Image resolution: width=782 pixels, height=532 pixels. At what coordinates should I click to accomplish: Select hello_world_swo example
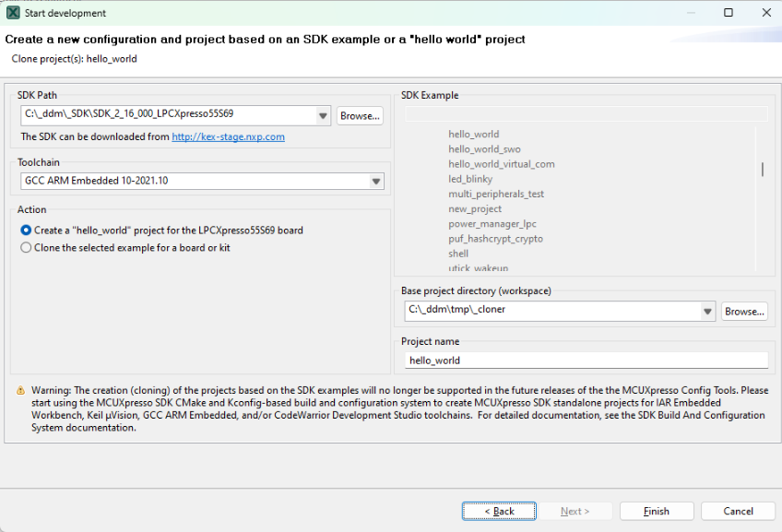[x=484, y=149]
